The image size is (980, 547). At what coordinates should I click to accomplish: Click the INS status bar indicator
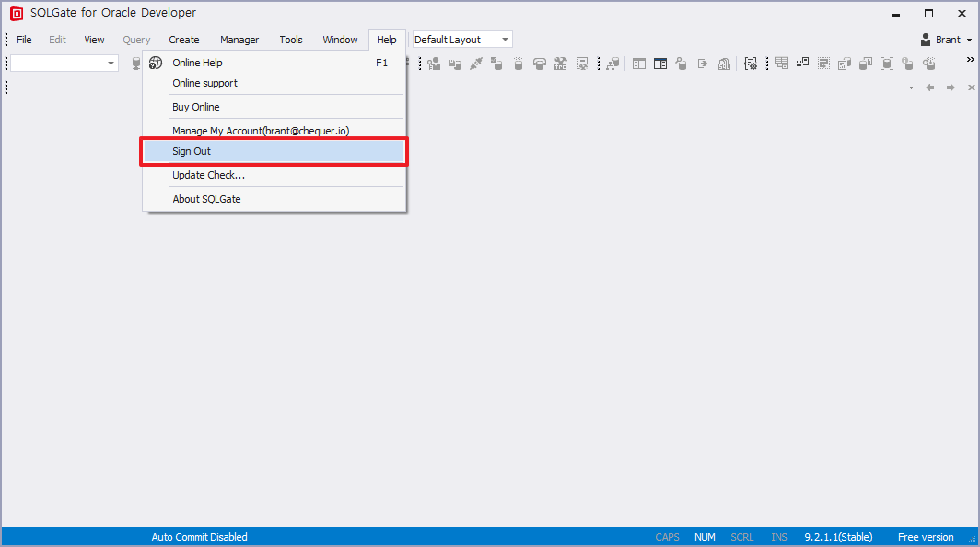click(779, 537)
